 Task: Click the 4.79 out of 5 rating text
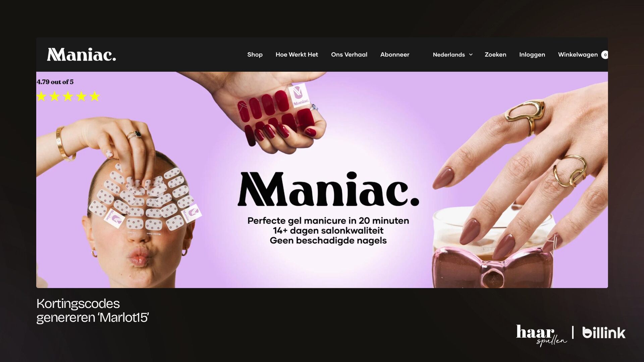pyautogui.click(x=55, y=82)
